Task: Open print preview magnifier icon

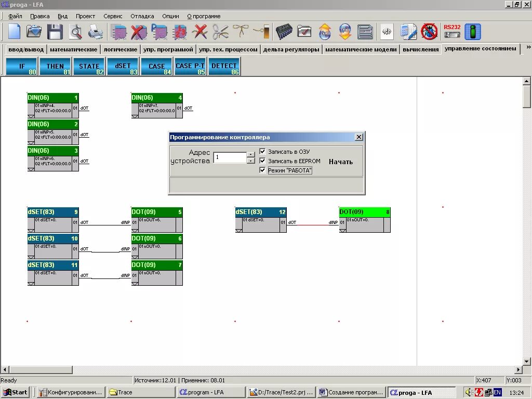Action: [x=75, y=32]
